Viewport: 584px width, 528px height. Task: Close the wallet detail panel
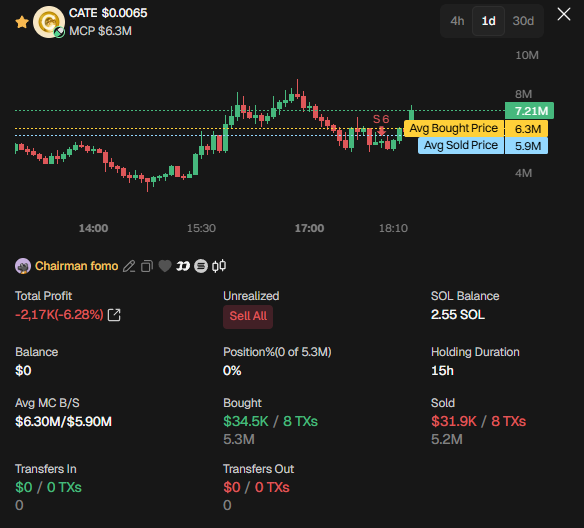click(564, 15)
